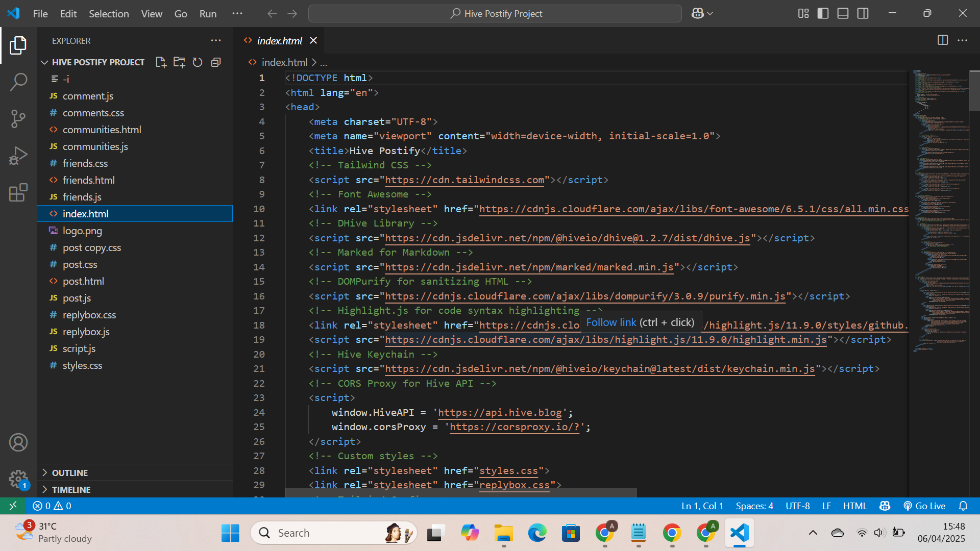Viewport: 980px width, 551px height.
Task: Open the View menu
Action: [x=152, y=14]
